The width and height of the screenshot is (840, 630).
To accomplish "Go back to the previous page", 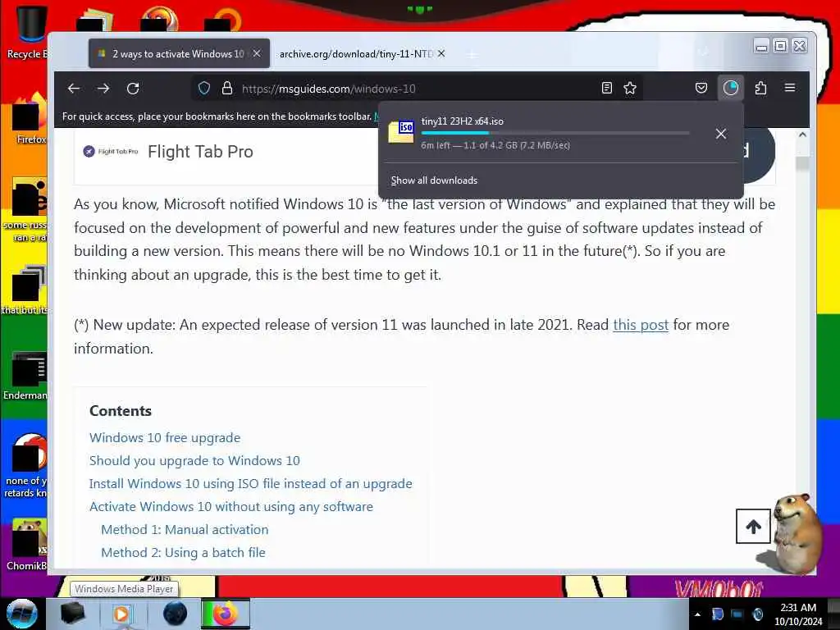I will coord(74,89).
